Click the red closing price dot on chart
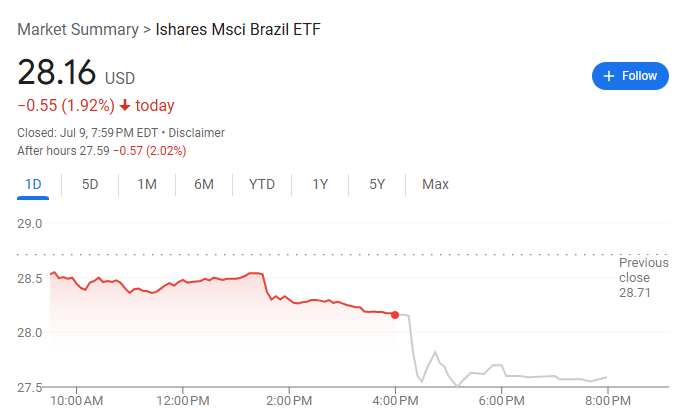 396,315
